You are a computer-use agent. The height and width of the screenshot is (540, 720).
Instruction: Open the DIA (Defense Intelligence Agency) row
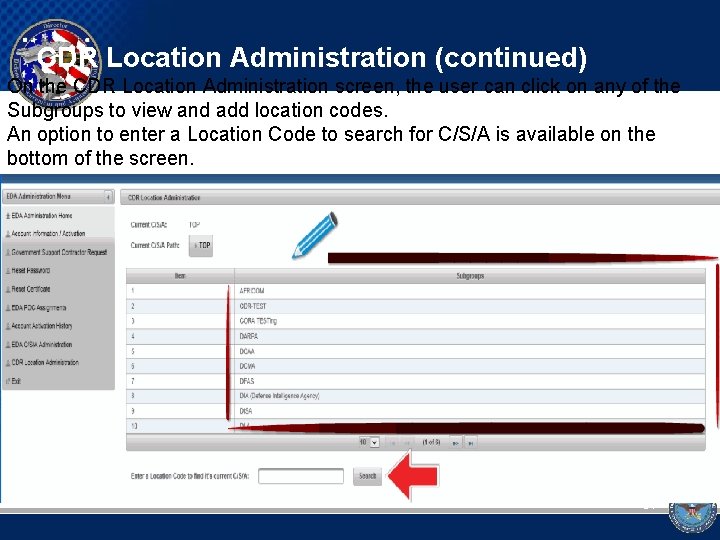416,396
